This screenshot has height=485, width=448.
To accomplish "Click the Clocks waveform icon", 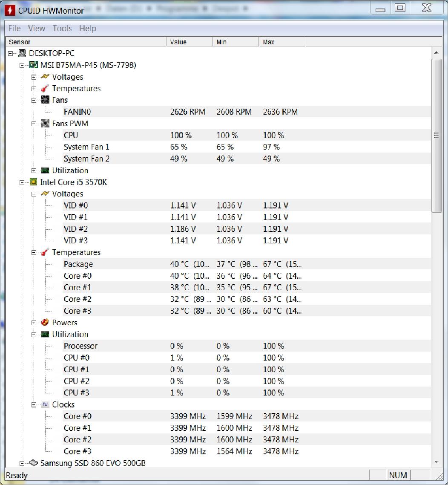I will point(45,404).
